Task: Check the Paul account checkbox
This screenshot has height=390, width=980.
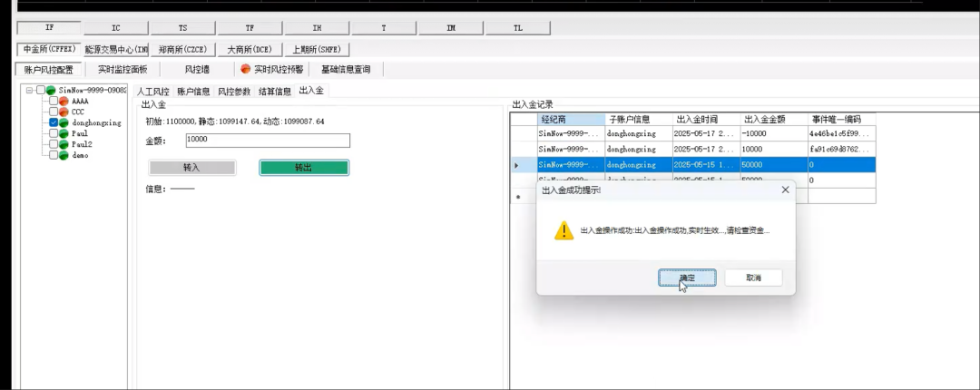Action: point(54,133)
